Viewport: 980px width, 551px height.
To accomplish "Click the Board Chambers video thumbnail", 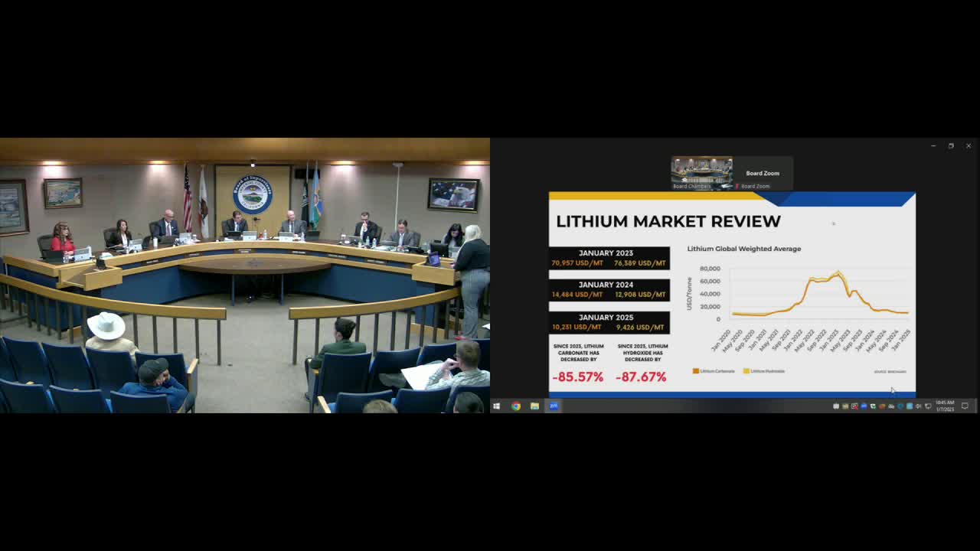I will tap(703, 170).
